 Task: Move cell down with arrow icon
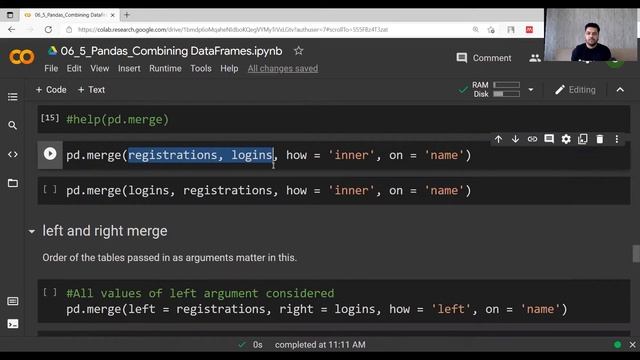click(516, 139)
